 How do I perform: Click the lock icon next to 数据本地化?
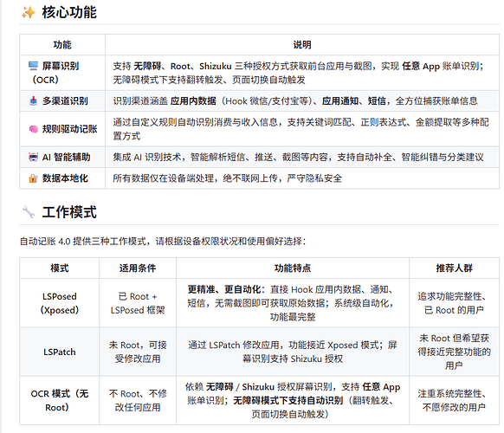[33, 178]
